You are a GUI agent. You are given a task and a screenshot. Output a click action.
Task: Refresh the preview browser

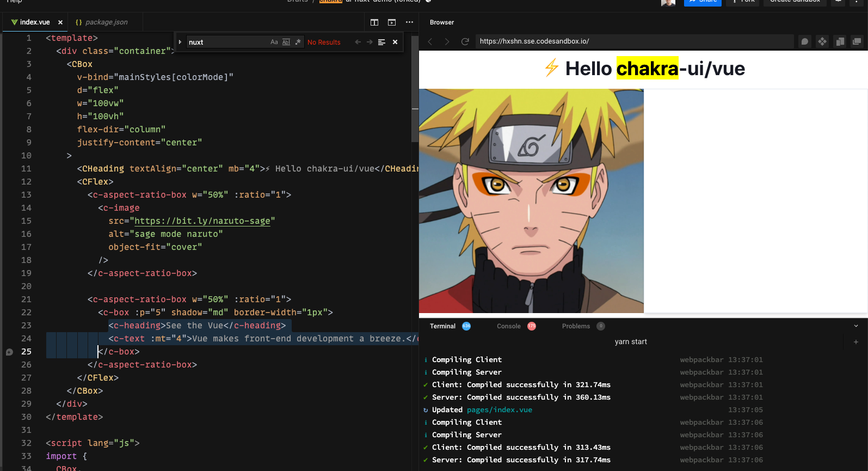click(465, 41)
